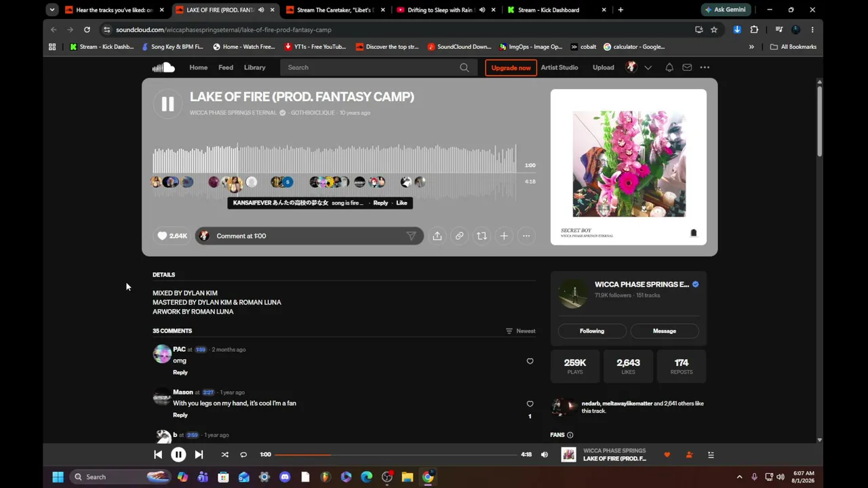Send the comment with the paper-plane icon
The width and height of the screenshot is (868, 488).
pyautogui.click(x=411, y=236)
